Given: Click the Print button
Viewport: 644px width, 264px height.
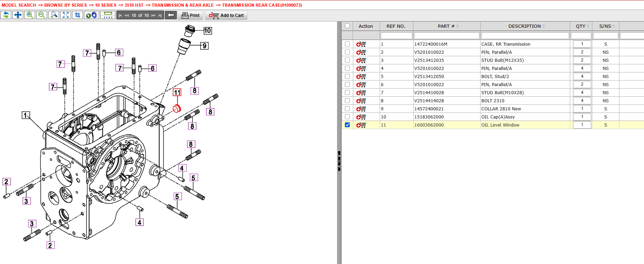Looking at the screenshot, I should click(x=191, y=15).
